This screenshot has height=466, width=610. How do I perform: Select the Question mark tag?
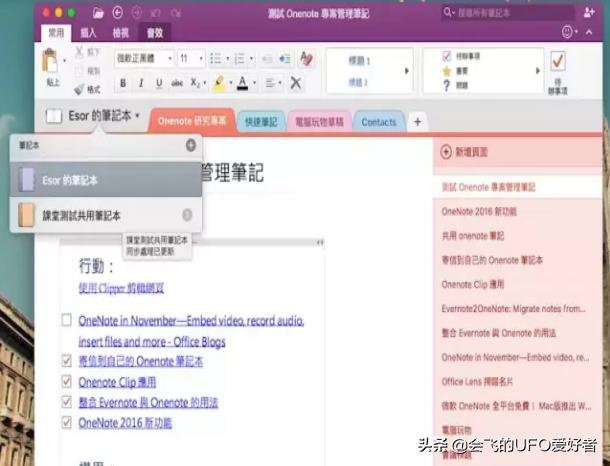pyautogui.click(x=455, y=86)
